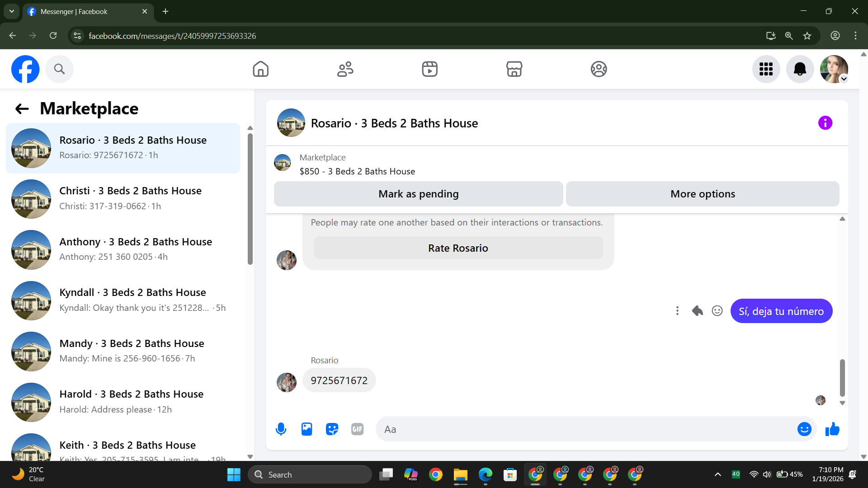Open the Facebook apps grid menu
868x488 pixels.
click(x=766, y=69)
